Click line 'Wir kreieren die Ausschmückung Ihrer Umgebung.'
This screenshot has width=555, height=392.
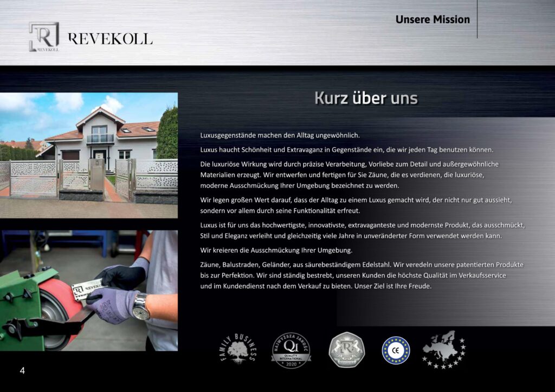(276, 250)
